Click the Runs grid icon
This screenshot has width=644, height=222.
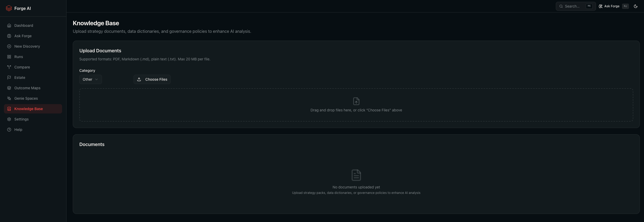9,57
